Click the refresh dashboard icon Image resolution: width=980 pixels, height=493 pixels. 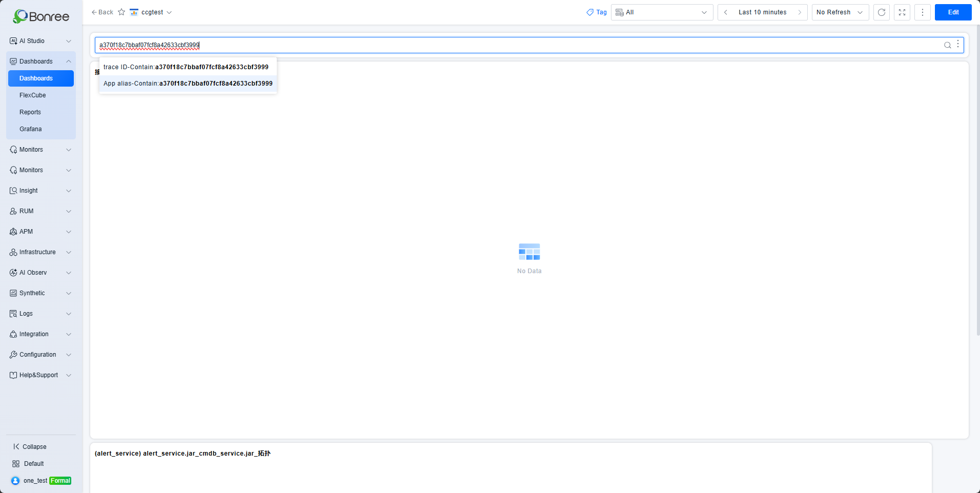click(882, 12)
